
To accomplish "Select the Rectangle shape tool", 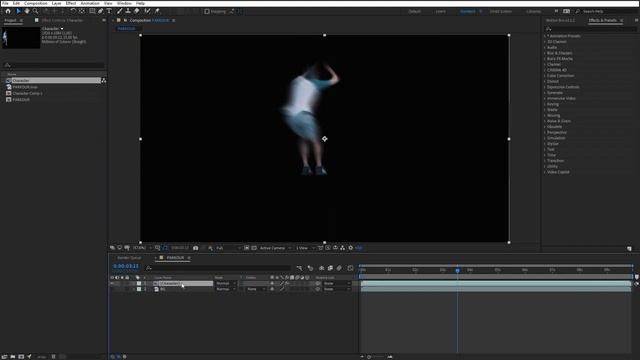I will point(92,11).
